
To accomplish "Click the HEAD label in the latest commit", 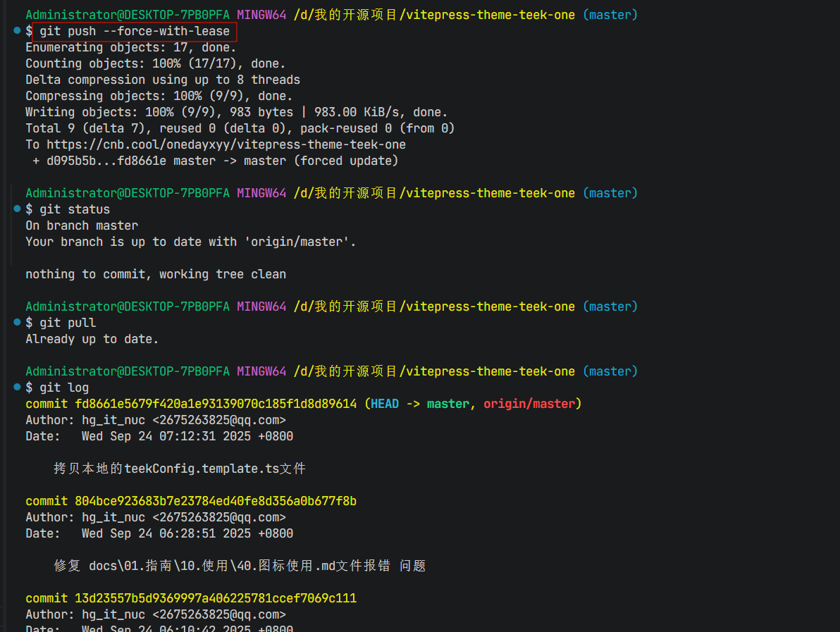I will pos(385,404).
